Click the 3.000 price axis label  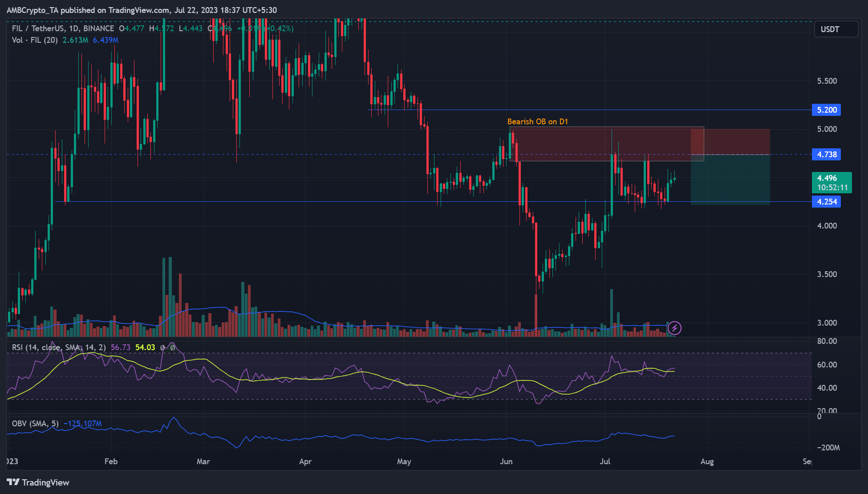(x=827, y=323)
